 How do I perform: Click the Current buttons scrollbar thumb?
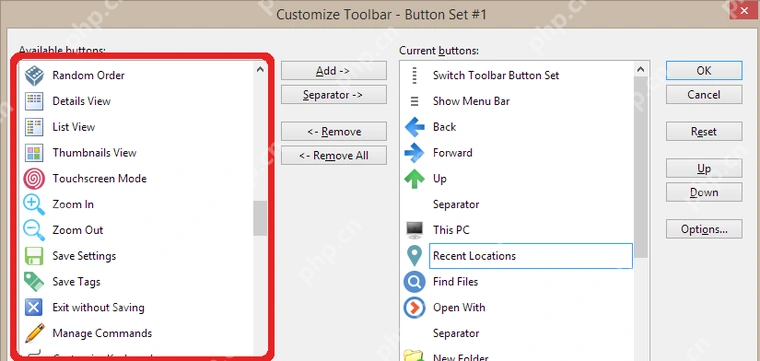[641, 167]
